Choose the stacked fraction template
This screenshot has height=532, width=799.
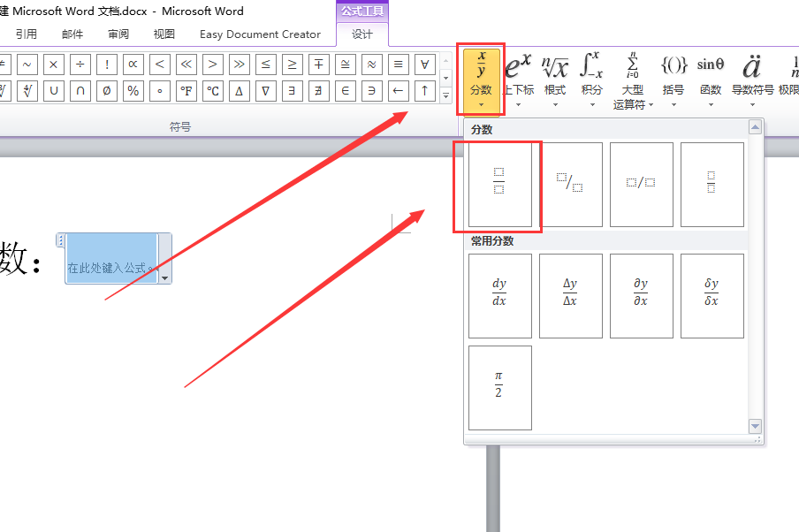[x=500, y=185]
